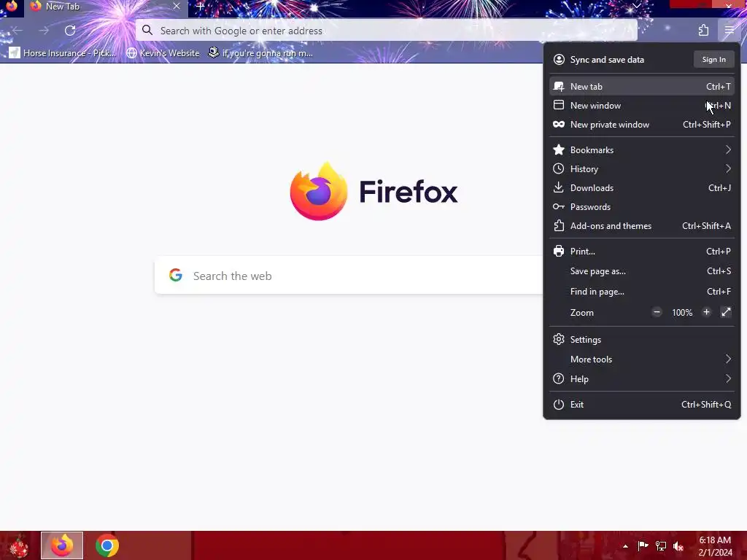
Task: Show hidden tray icons arrow
Action: [x=625, y=546]
